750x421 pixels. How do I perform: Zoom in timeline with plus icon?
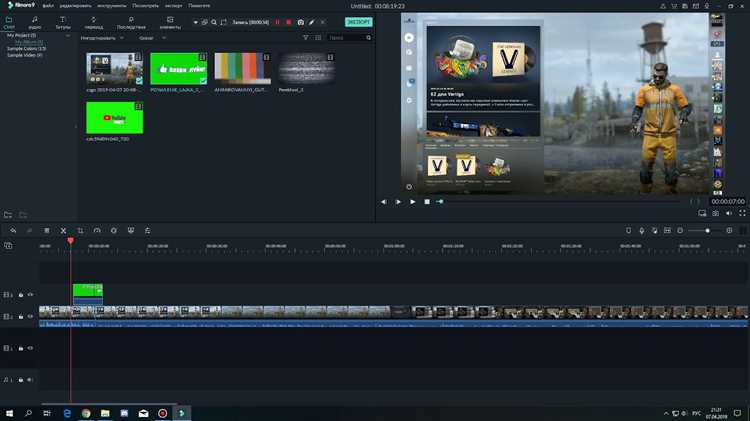pyautogui.click(x=729, y=231)
